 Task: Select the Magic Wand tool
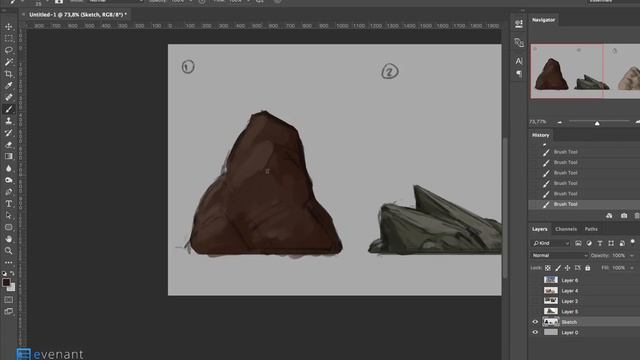tap(9, 62)
